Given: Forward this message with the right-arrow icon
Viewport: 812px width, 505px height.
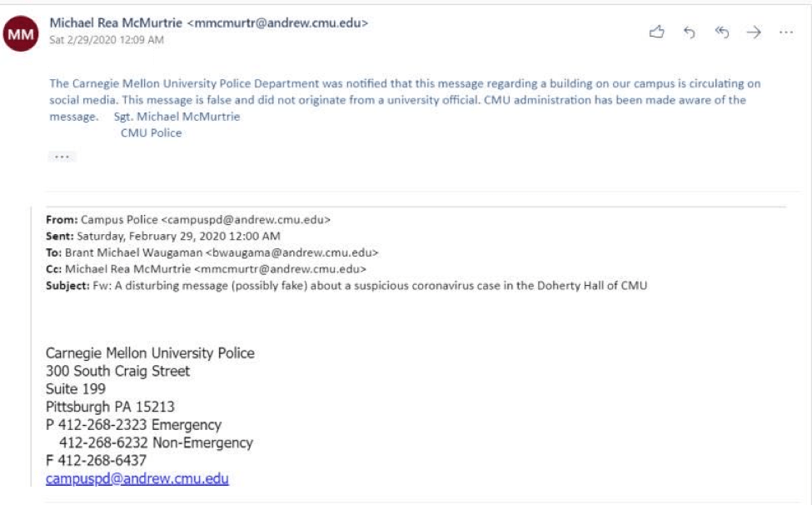Looking at the screenshot, I should [x=754, y=32].
